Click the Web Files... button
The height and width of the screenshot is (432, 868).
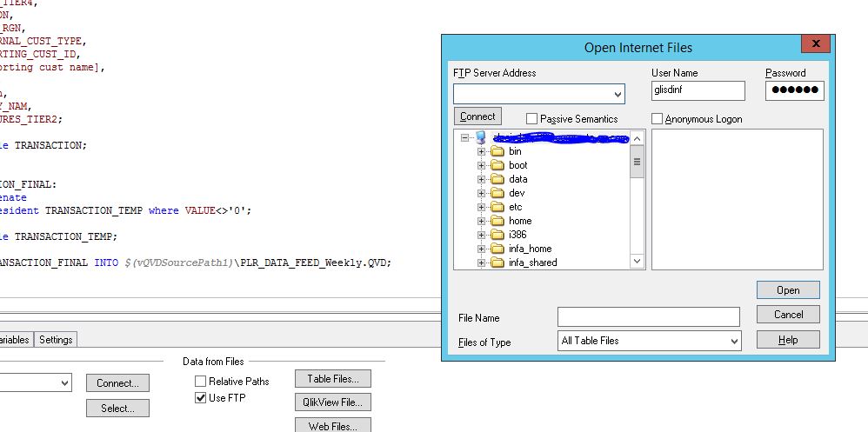[x=333, y=425]
